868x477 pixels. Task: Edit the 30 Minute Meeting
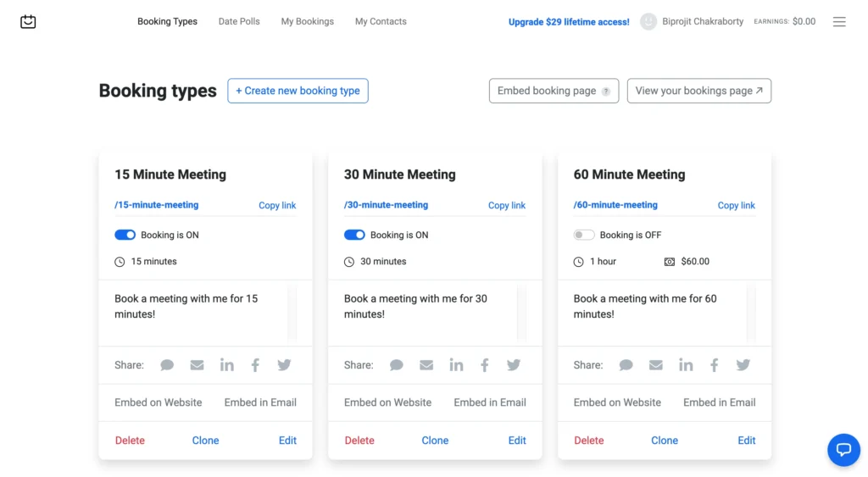pos(517,441)
